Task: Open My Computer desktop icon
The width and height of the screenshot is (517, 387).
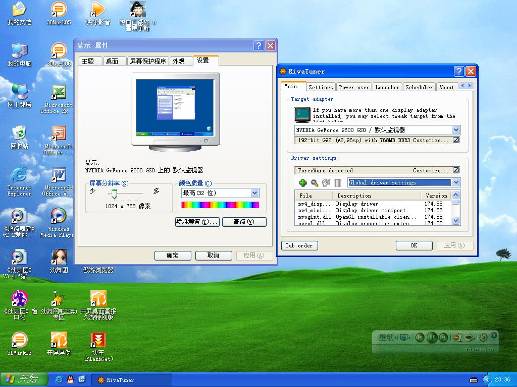Action: pos(19,55)
